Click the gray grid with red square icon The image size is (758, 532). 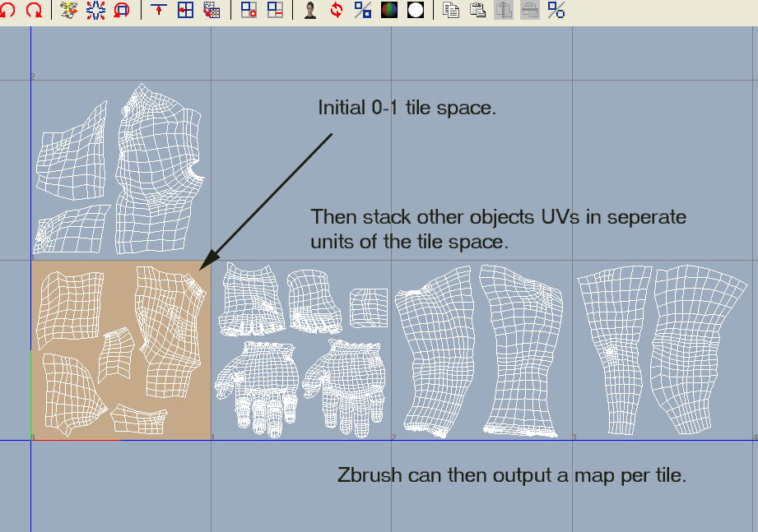[x=249, y=10]
